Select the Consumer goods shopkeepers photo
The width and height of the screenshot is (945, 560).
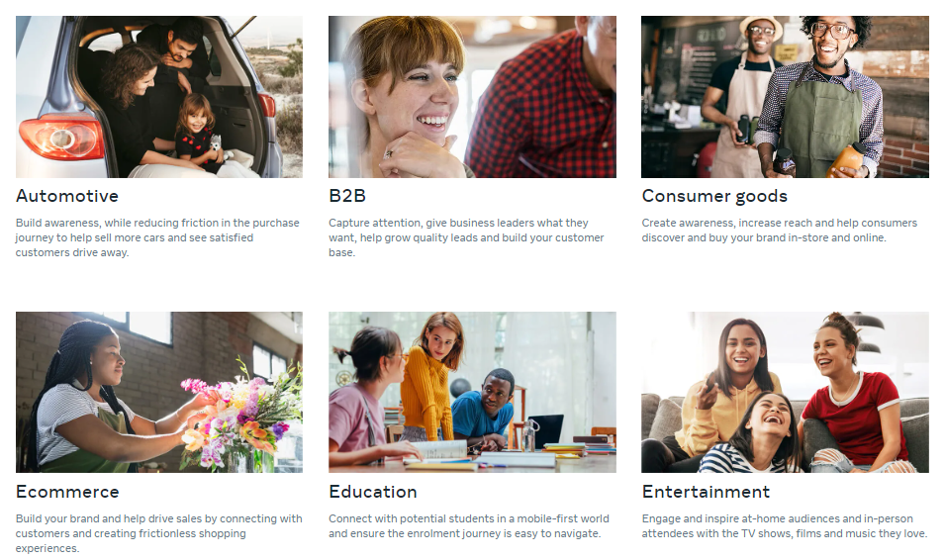(x=785, y=96)
